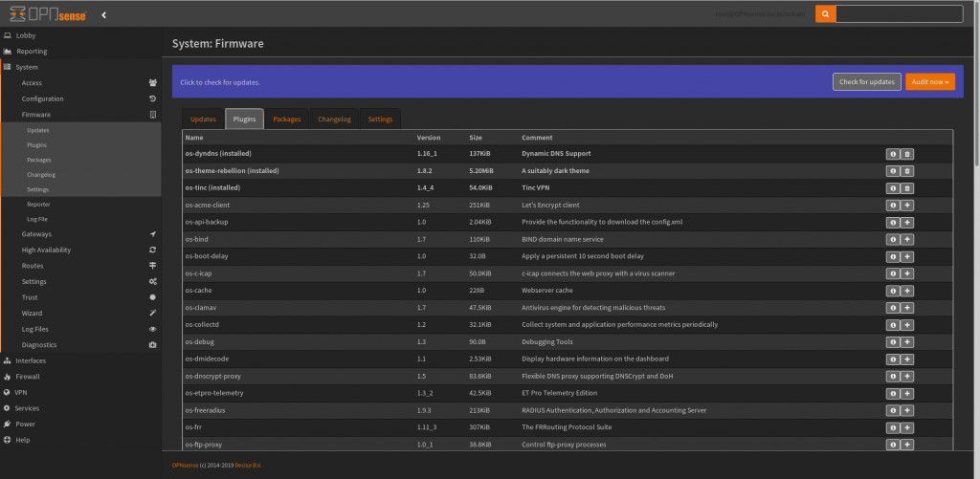Image resolution: width=980 pixels, height=479 pixels.
Task: Expand the Firewall sidebar section
Action: click(x=28, y=377)
